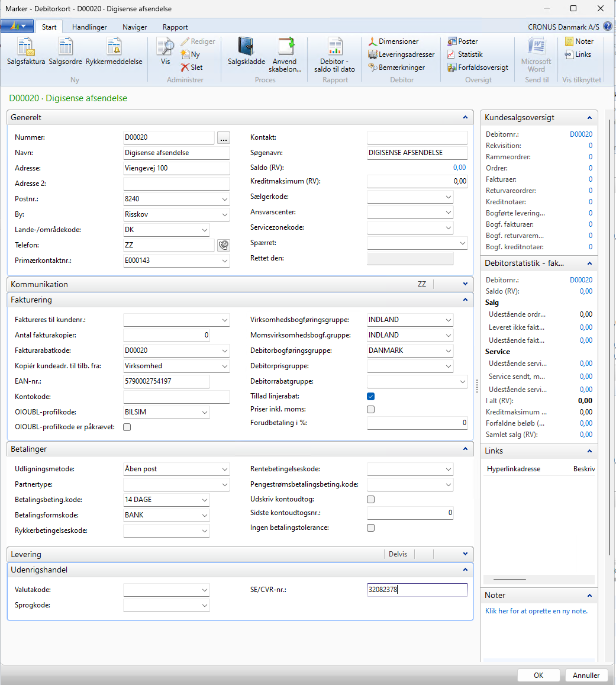Open Leveringsadresser
616x685 pixels.
tap(401, 54)
